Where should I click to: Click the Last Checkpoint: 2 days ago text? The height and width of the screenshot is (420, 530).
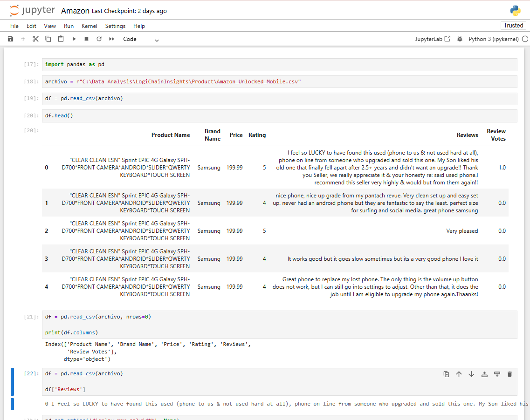point(129,11)
